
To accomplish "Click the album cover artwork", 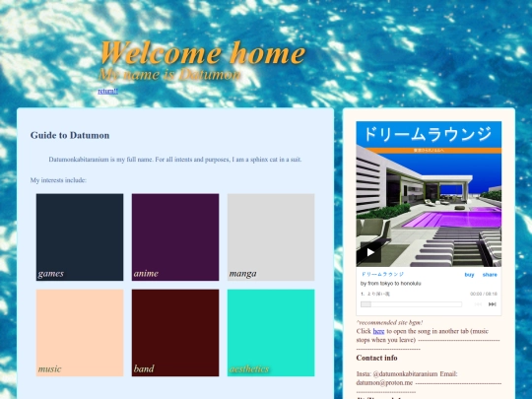I will [429, 194].
